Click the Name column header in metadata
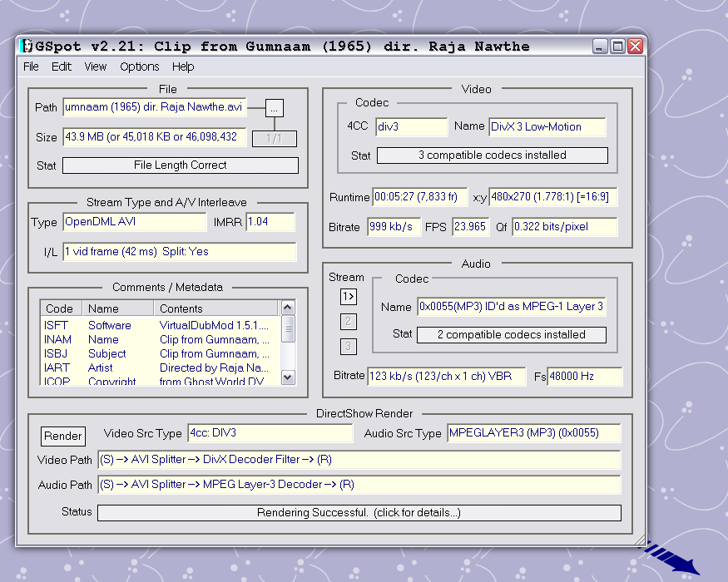The image size is (728, 582). tap(118, 308)
